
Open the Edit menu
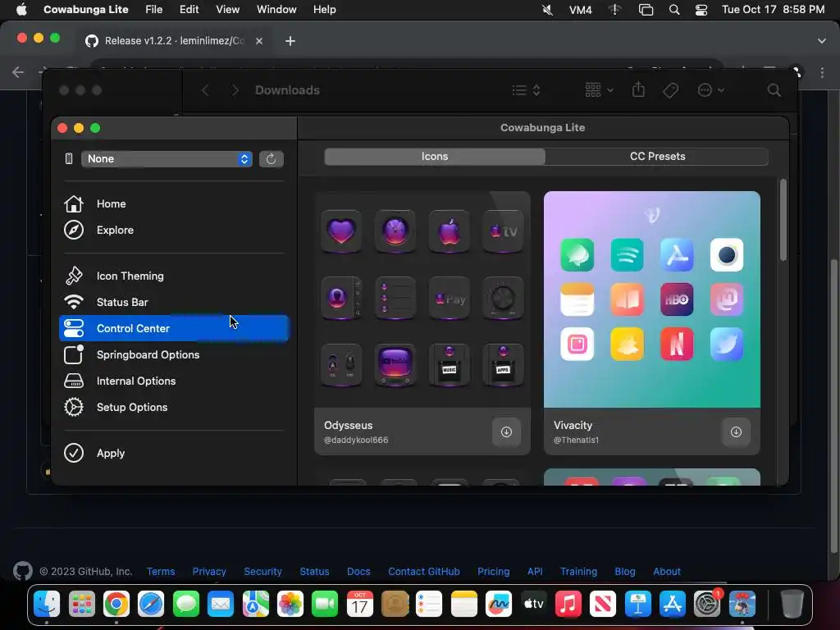[x=189, y=10]
